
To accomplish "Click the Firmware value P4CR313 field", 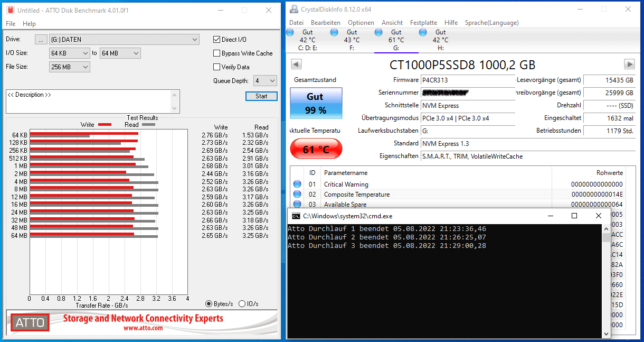I will 468,80.
